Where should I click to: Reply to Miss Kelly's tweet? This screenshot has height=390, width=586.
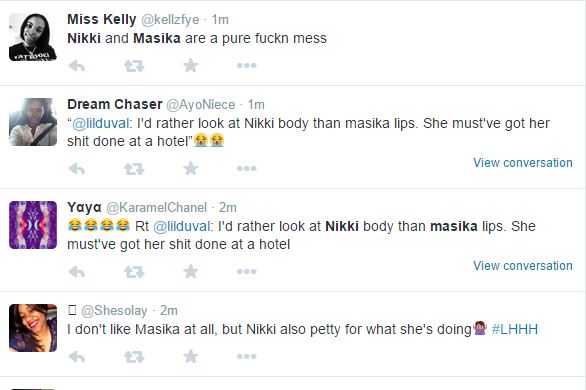click(x=77, y=66)
